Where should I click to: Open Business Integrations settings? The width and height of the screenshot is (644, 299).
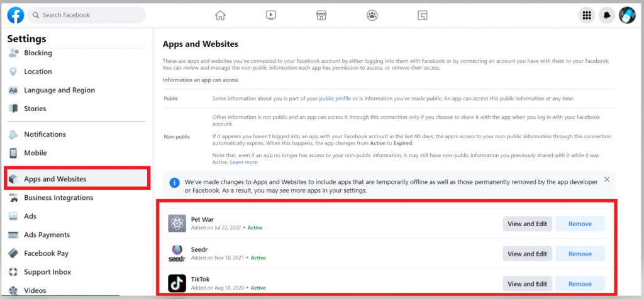(x=58, y=198)
